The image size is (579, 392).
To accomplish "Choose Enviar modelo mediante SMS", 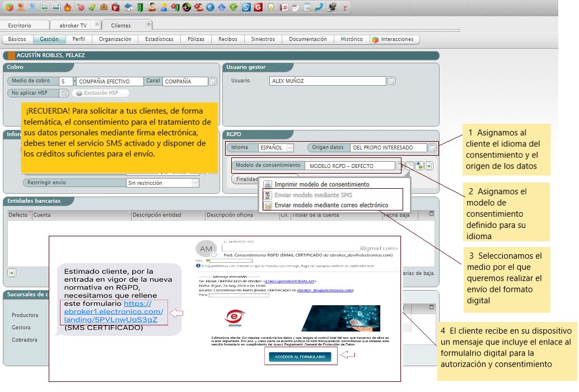I will coord(313,195).
